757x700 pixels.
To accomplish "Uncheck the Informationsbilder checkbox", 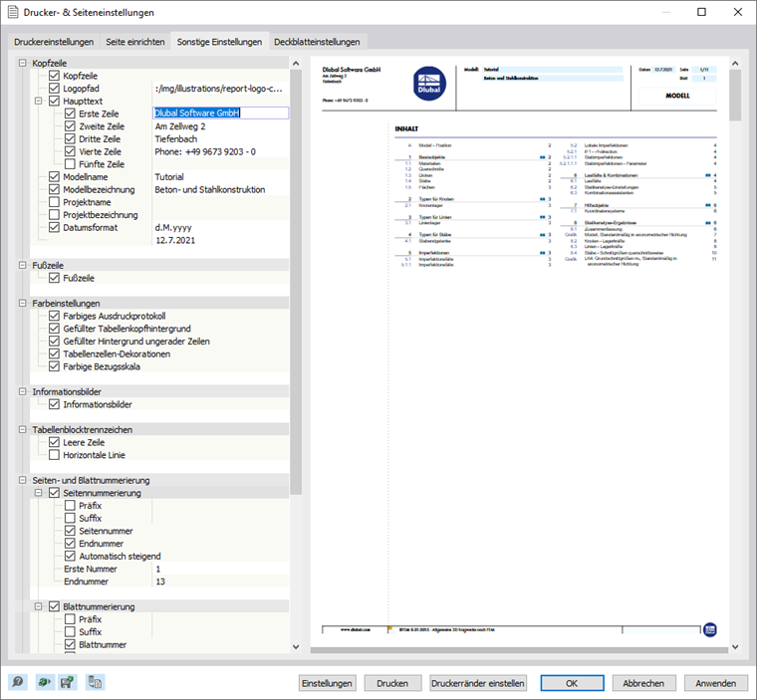I will pos(54,404).
